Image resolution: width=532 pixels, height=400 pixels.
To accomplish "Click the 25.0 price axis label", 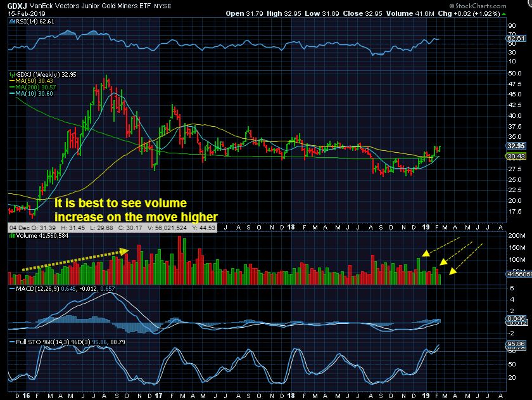I will point(515,179).
